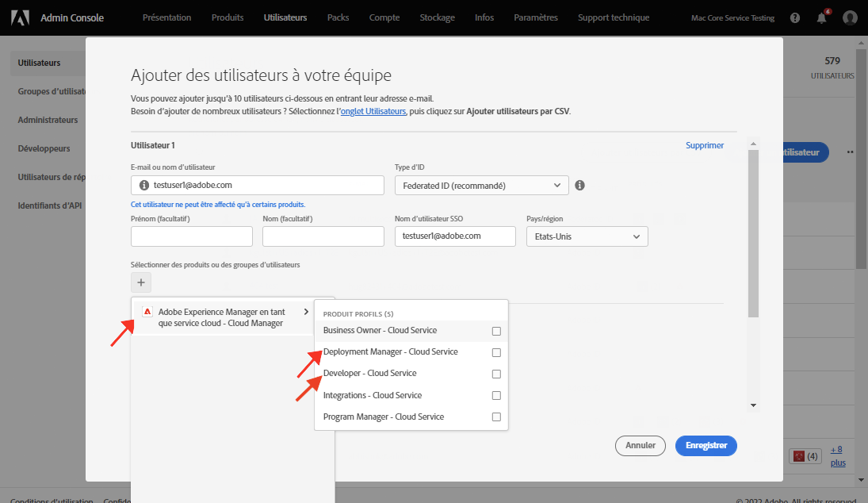
Task: Open the help question mark icon
Action: click(x=795, y=17)
